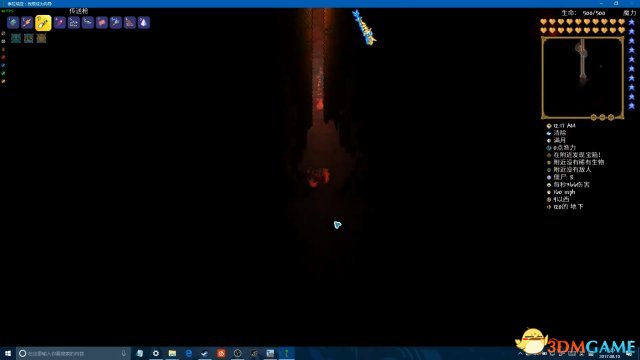Click the third brown buff icon
640x360 pixels.
(41, 38)
